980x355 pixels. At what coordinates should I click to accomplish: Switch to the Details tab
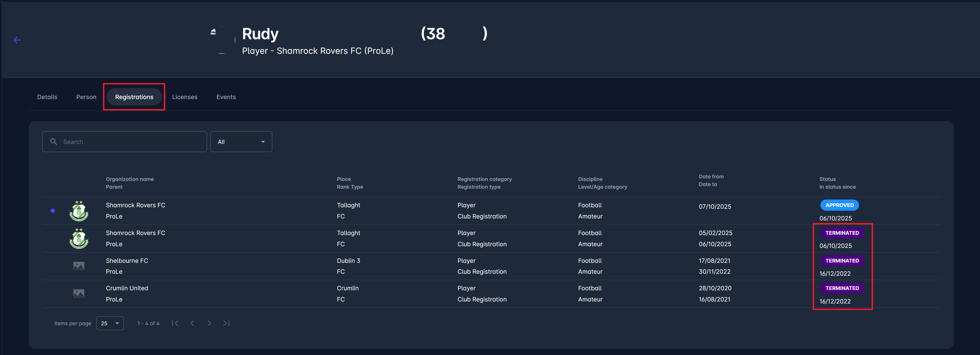coord(47,97)
